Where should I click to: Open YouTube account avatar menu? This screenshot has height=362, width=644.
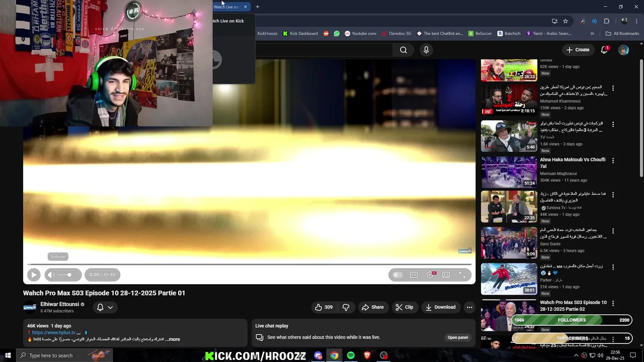point(623,50)
